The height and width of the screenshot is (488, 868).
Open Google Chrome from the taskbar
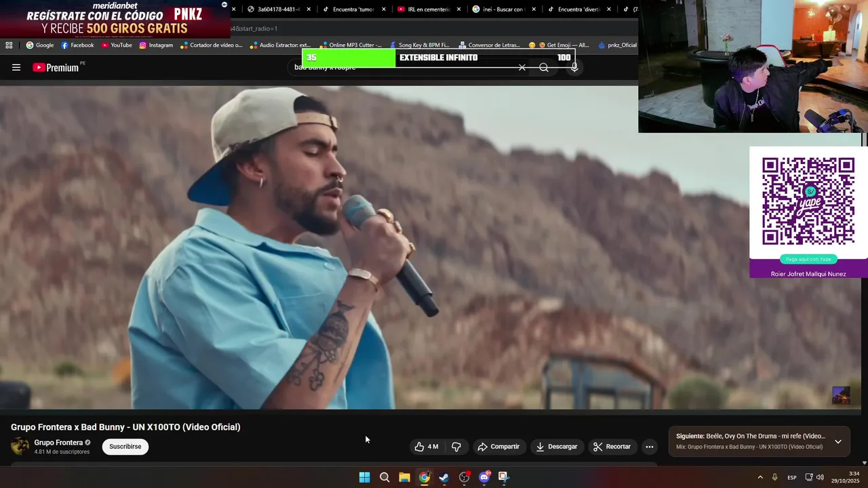(x=424, y=477)
